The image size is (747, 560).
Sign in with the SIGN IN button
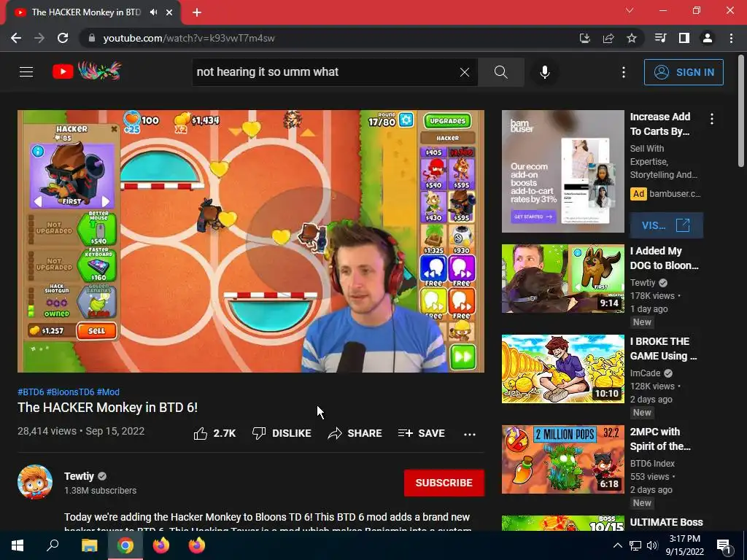pos(683,72)
